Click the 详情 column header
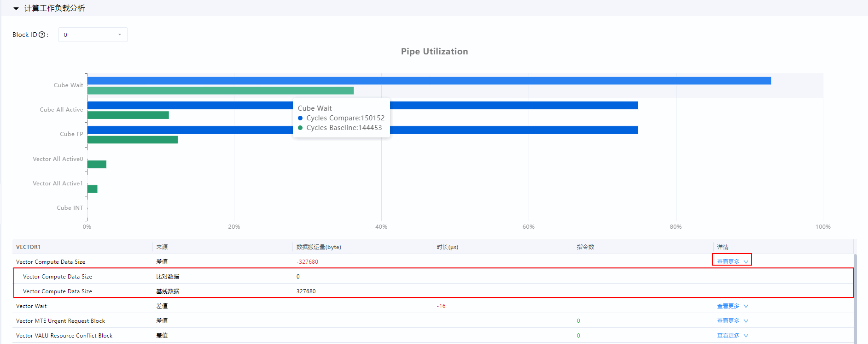This screenshot has height=344, width=868. pos(723,247)
